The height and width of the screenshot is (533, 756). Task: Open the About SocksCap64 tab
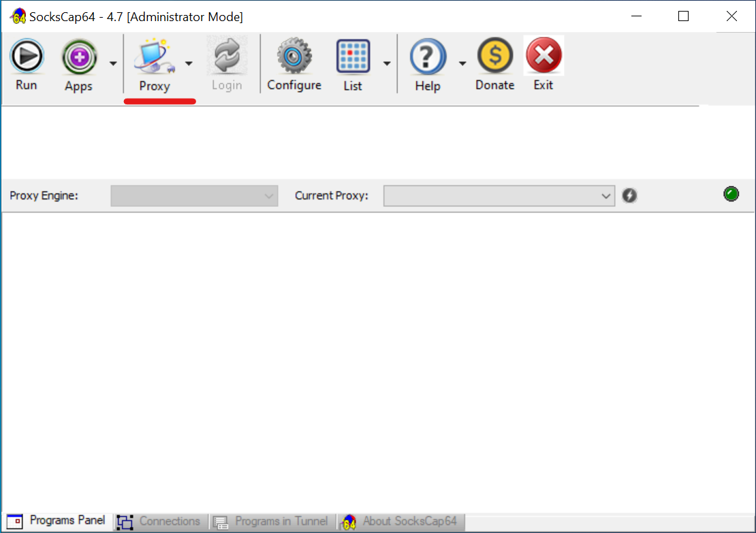(x=401, y=521)
